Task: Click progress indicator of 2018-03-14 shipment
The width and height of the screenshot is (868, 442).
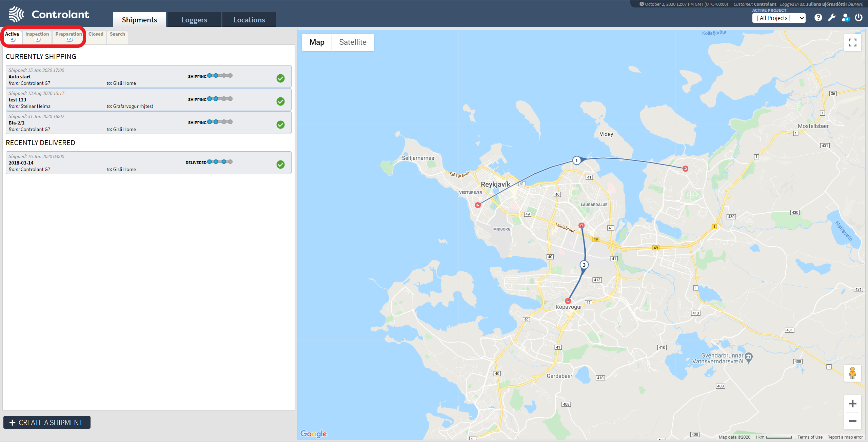Action: (x=220, y=162)
